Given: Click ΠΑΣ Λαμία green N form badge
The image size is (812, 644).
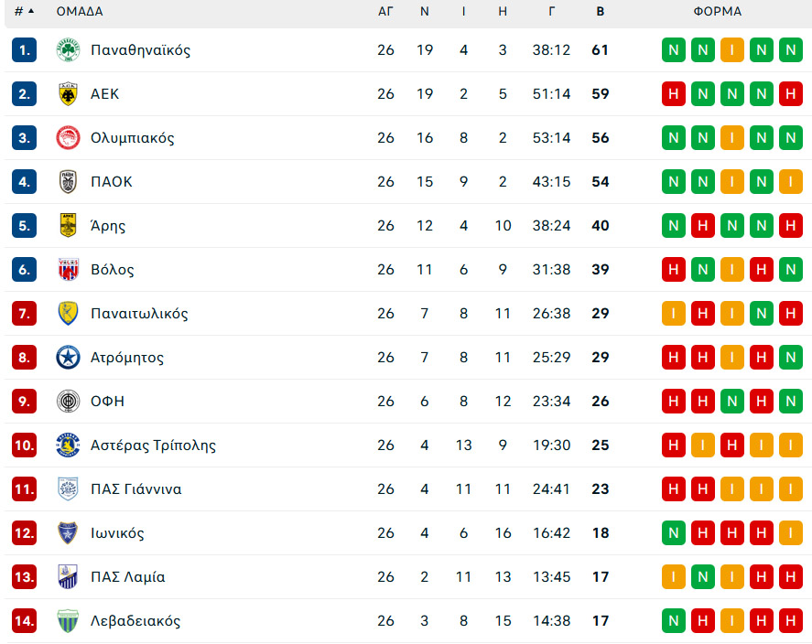Looking at the screenshot, I should (x=703, y=576).
